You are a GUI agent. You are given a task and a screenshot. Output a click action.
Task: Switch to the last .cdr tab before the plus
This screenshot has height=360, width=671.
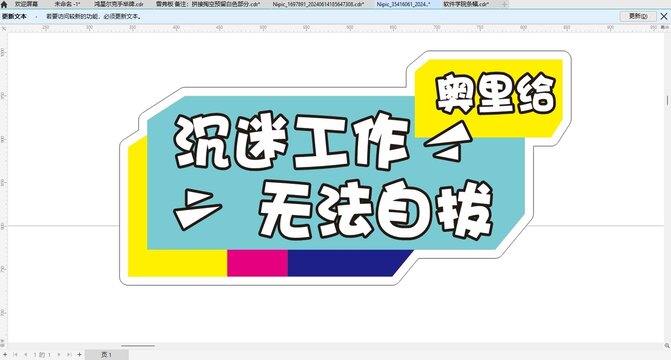pyautogui.click(x=466, y=4)
